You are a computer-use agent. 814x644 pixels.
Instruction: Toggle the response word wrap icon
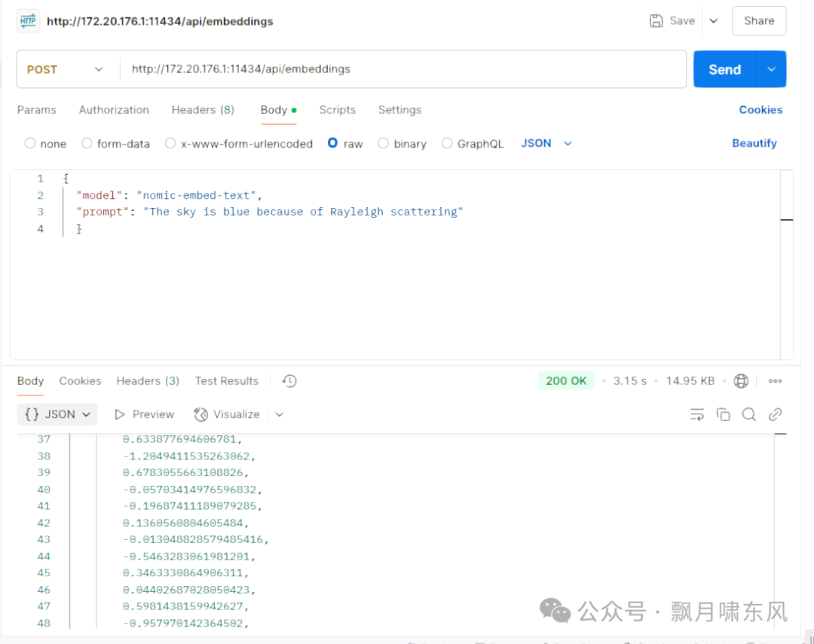pyautogui.click(x=696, y=414)
